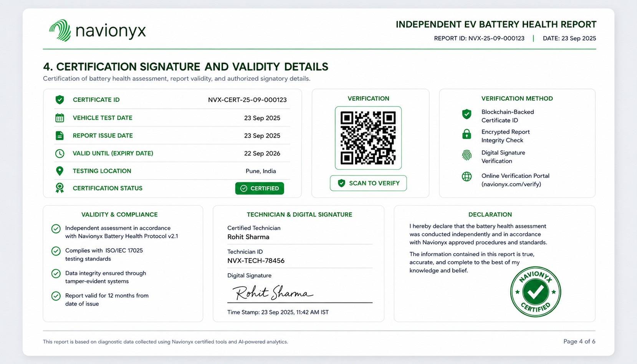Click the Time Stamp 11:42 AM IST line

coord(278,312)
